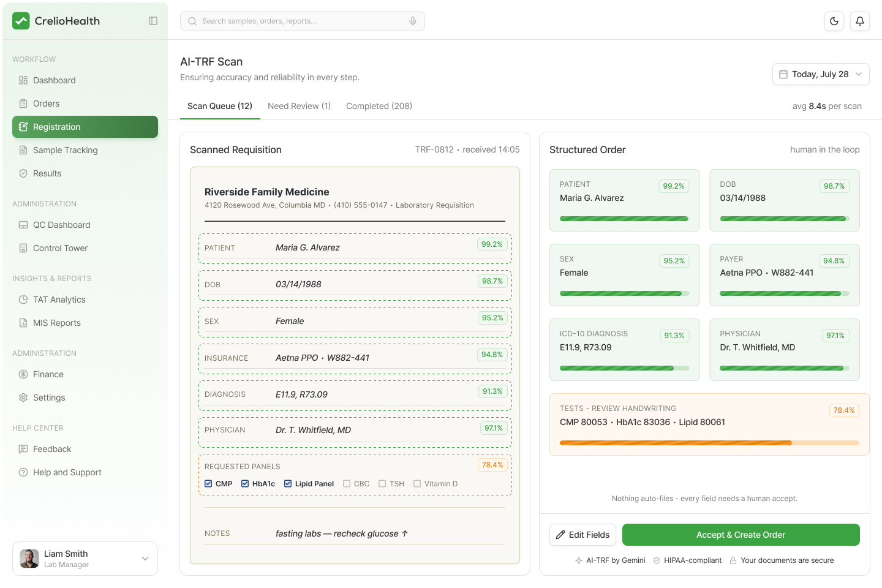Click the microphone icon in search bar
This screenshot has width=882, height=588.
click(x=413, y=21)
